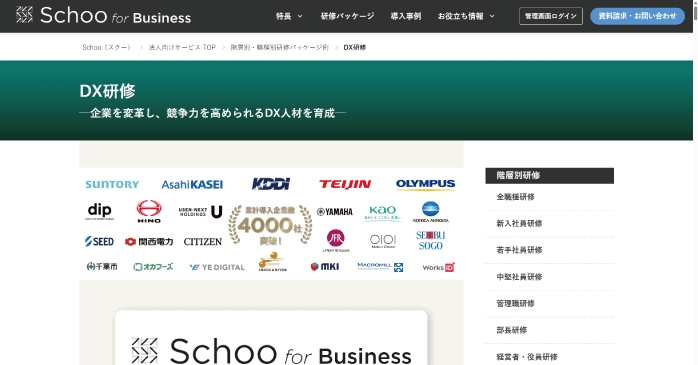Go to 研修パッケージ page
Image resolution: width=698 pixels, height=365 pixels.
click(x=347, y=16)
